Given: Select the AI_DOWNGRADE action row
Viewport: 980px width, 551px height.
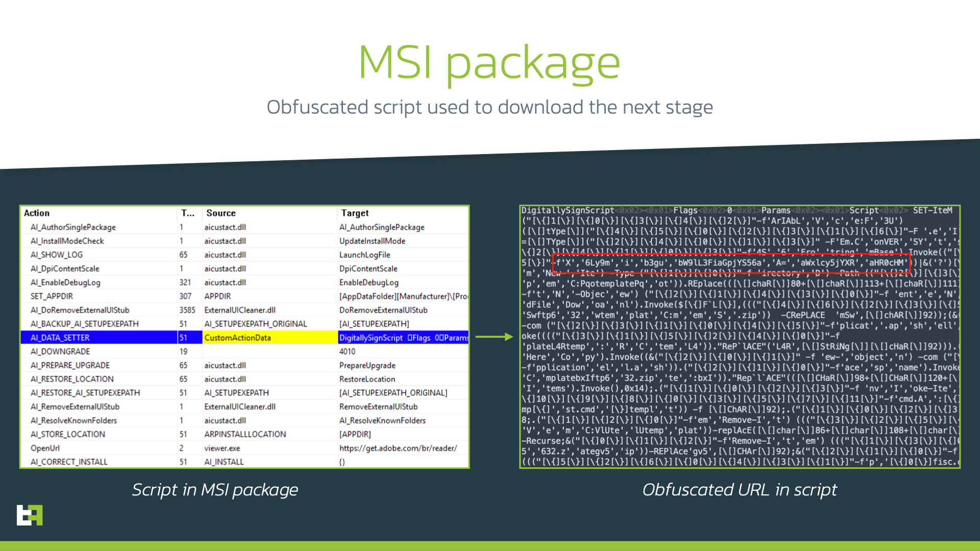Looking at the screenshot, I should [x=244, y=351].
